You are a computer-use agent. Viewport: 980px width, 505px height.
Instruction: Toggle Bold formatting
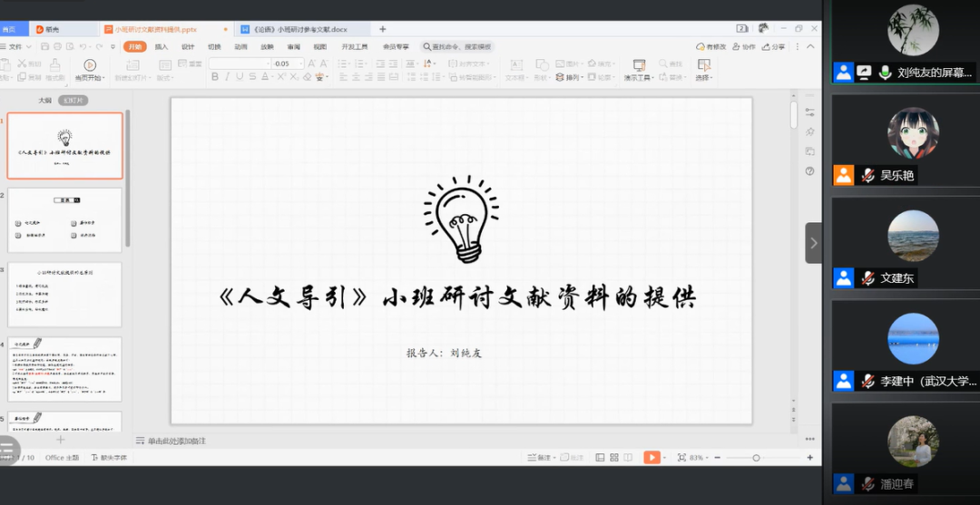pyautogui.click(x=215, y=77)
